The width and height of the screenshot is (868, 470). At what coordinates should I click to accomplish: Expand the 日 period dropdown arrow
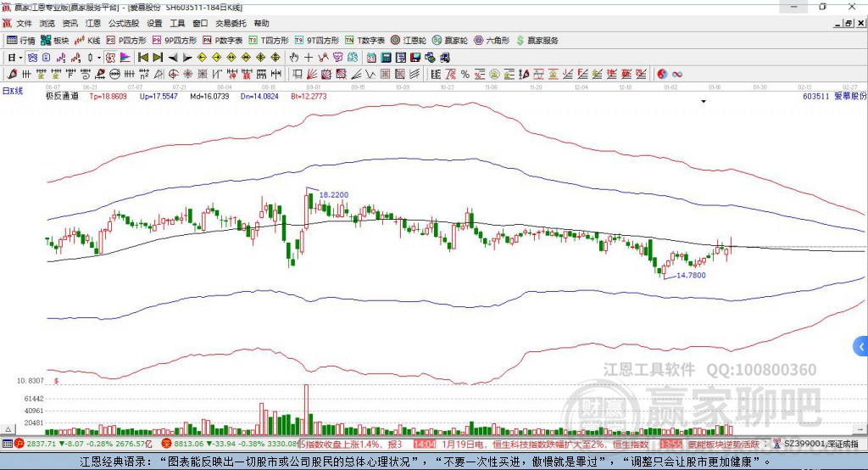(20, 58)
